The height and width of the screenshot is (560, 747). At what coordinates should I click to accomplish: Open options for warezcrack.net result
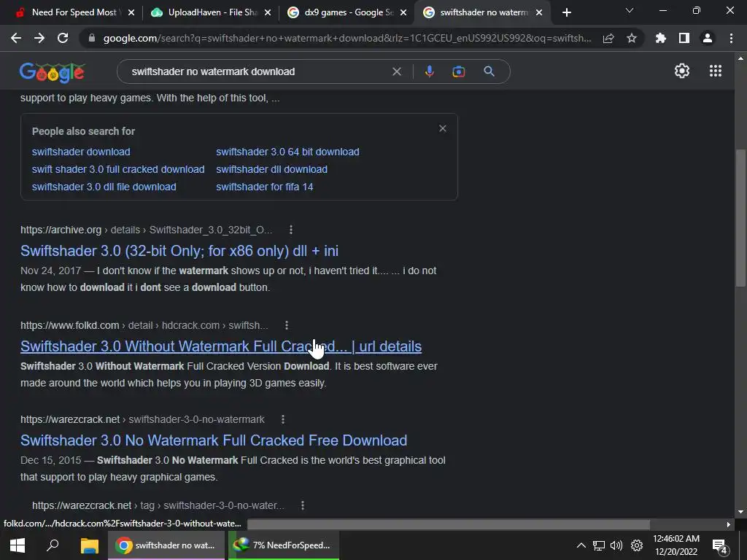coord(283,419)
